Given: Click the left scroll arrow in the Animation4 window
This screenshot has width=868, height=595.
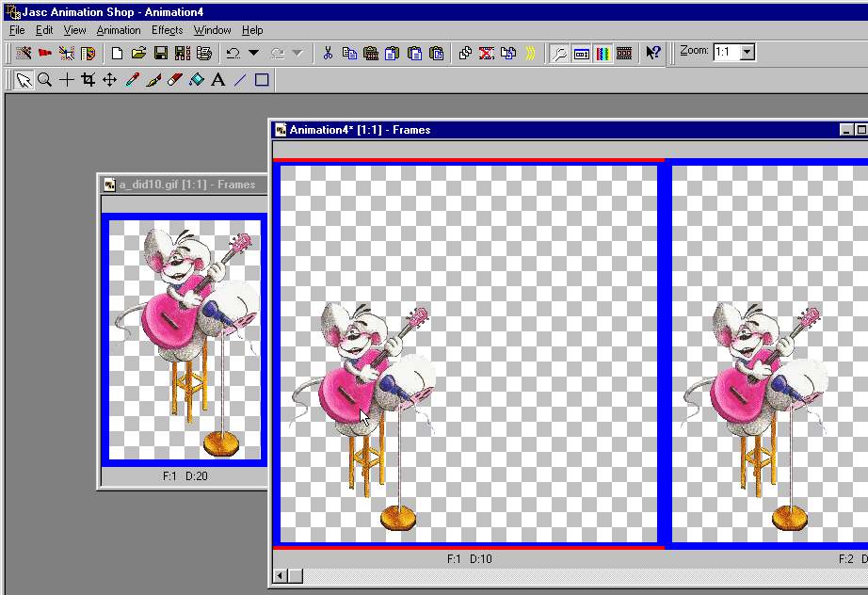Looking at the screenshot, I should tap(281, 576).
